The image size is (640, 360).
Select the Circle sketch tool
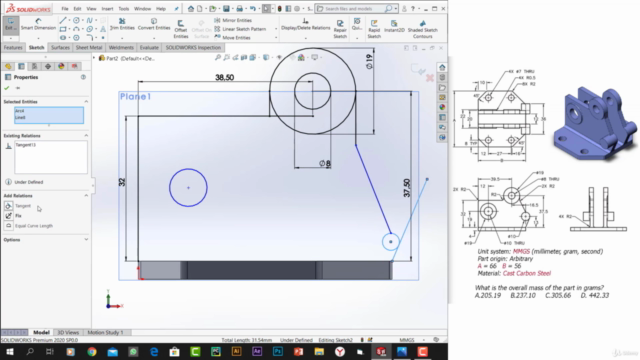(x=76, y=20)
